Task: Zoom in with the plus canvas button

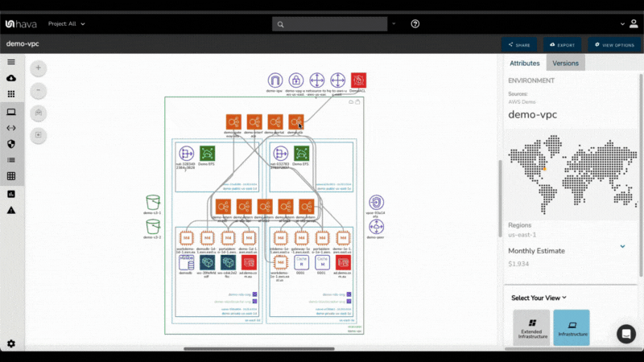Action: point(38,68)
